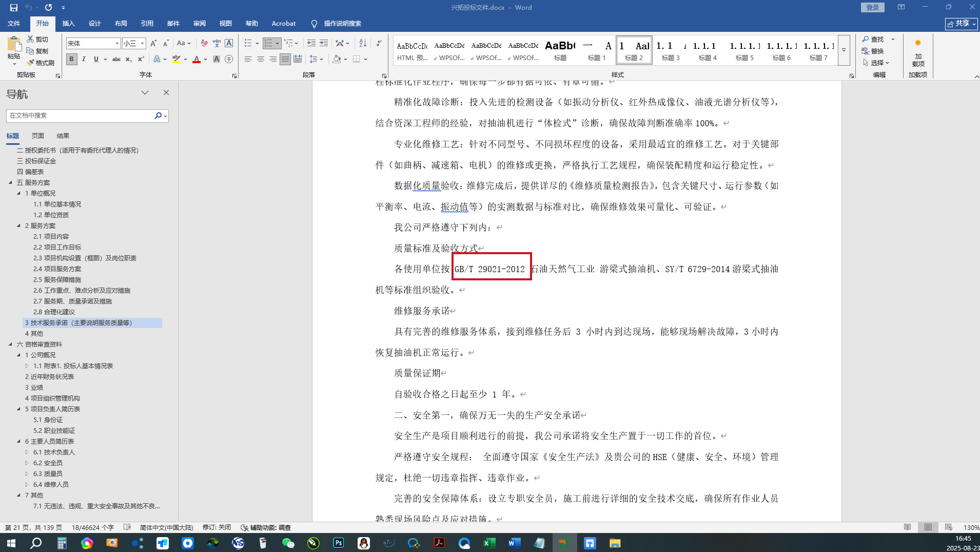The width and height of the screenshot is (980, 552).
Task: Expand 6.1 技术负责人 in navigation tree
Action: (x=27, y=452)
